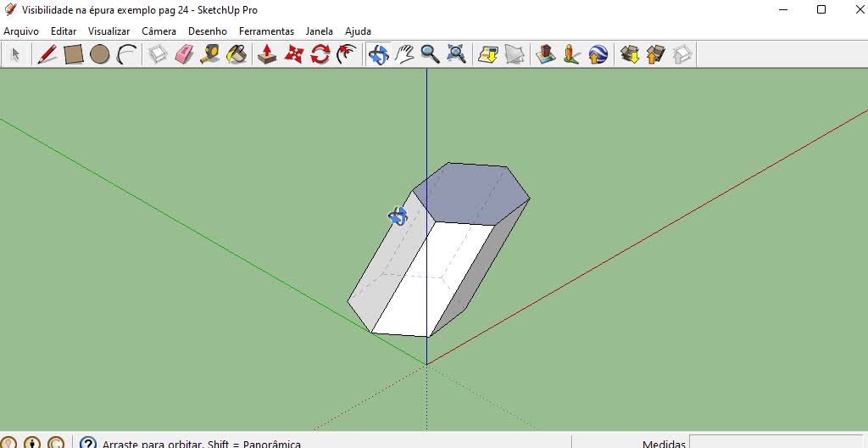Click the Share Component house icon
The width and height of the screenshot is (868, 448).
pyautogui.click(x=682, y=54)
